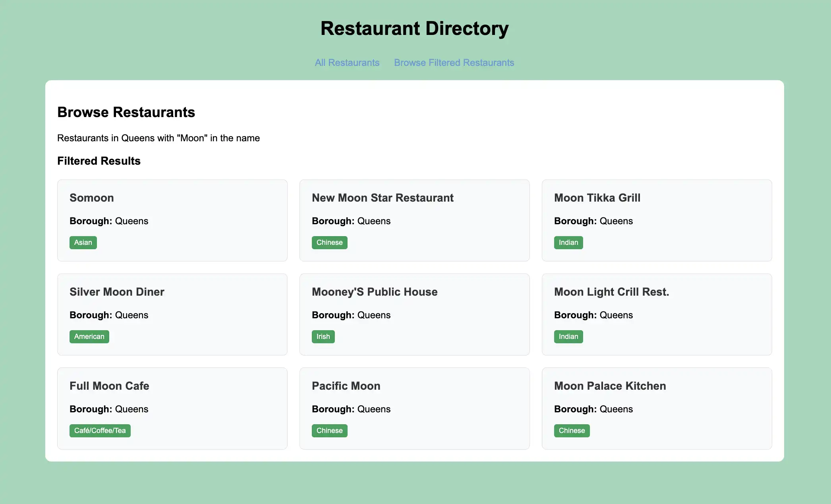
Task: Select the Pacific Moon card
Action: coord(414,409)
